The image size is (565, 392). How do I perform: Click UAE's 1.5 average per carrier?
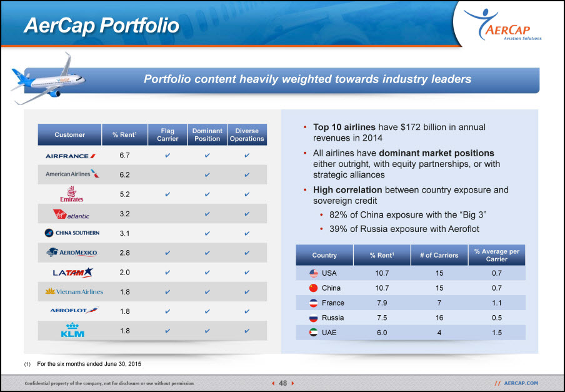(x=497, y=333)
